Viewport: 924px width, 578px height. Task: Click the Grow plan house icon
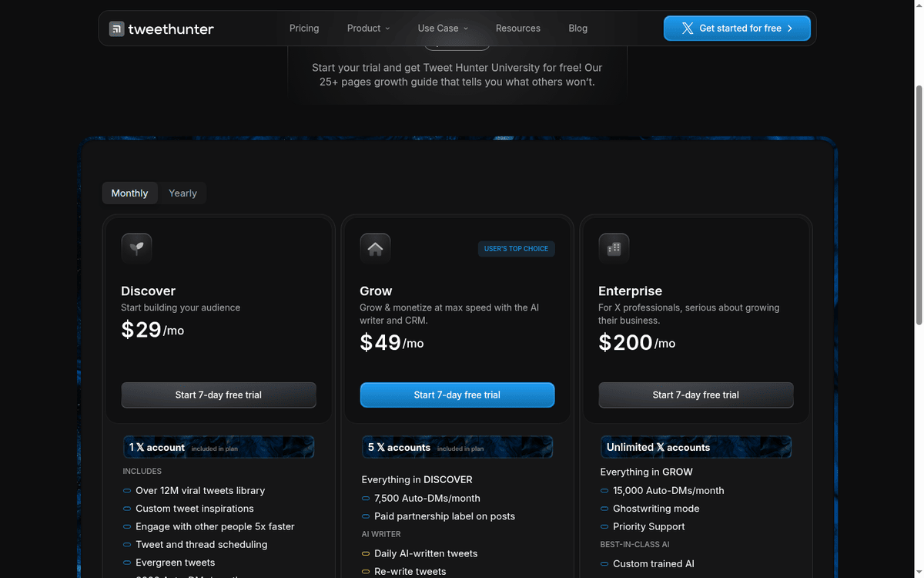[375, 249]
